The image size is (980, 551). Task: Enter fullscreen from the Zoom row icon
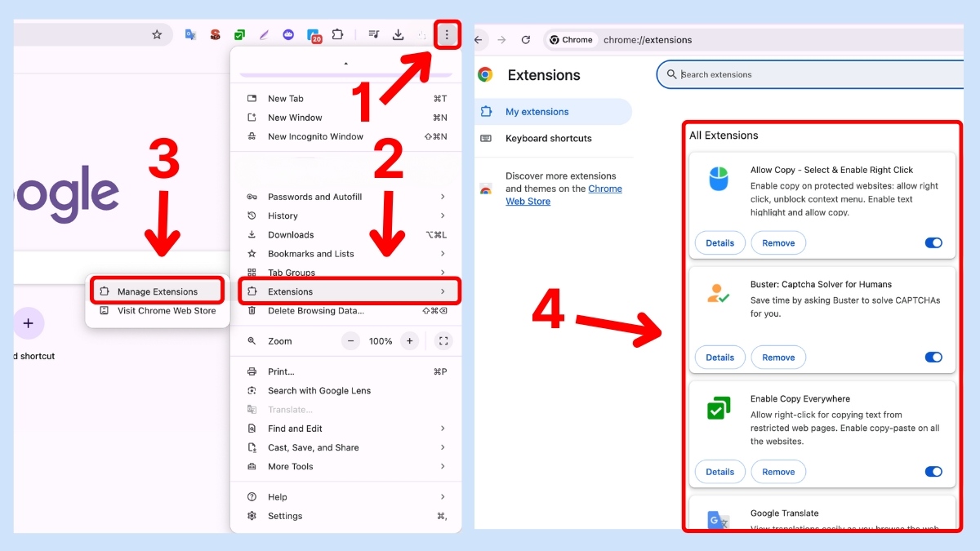click(x=443, y=341)
